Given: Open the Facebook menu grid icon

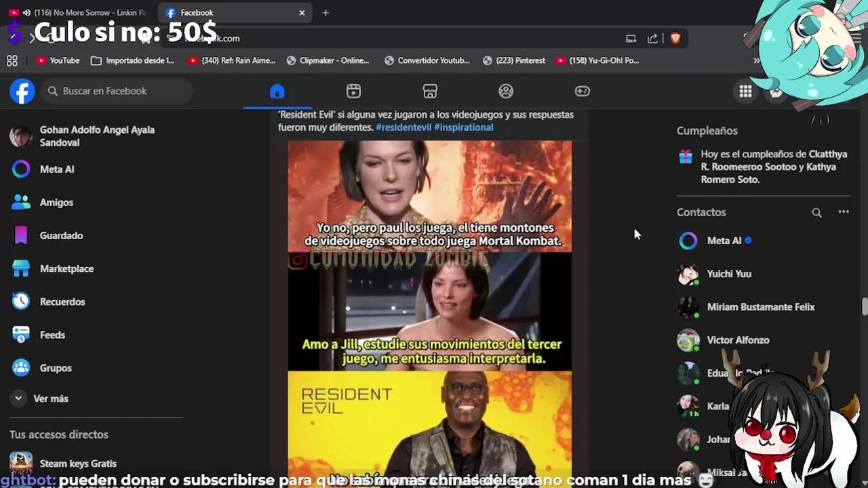Looking at the screenshot, I should pyautogui.click(x=745, y=91).
